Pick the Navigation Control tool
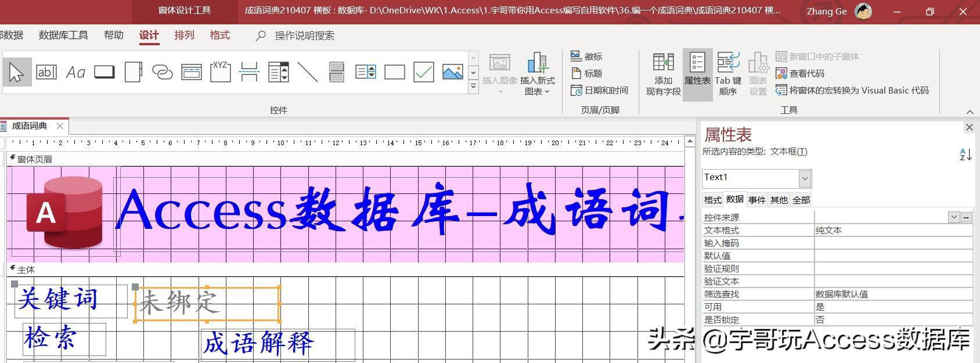980x363 pixels. (192, 73)
